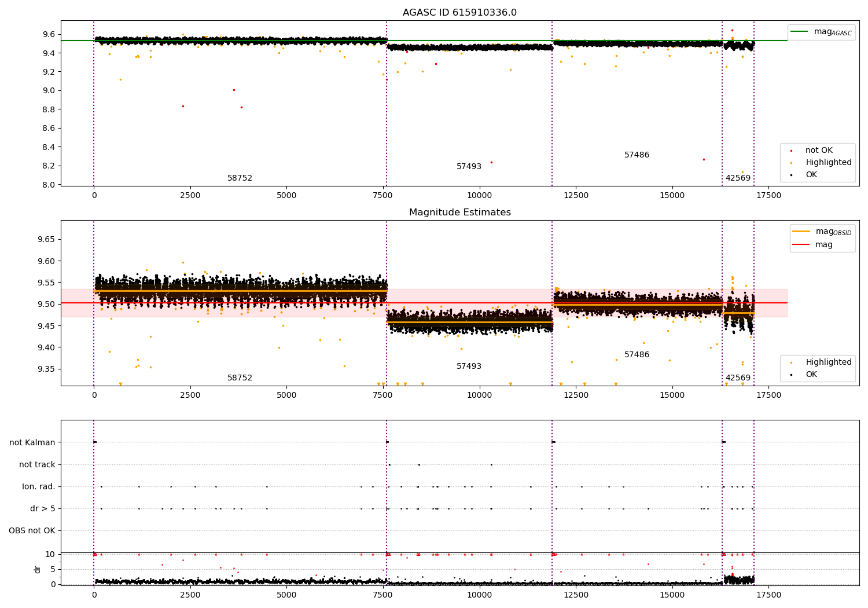
Task: Click the 8.0 y-axis tick in the top panel
Action: 49,185
